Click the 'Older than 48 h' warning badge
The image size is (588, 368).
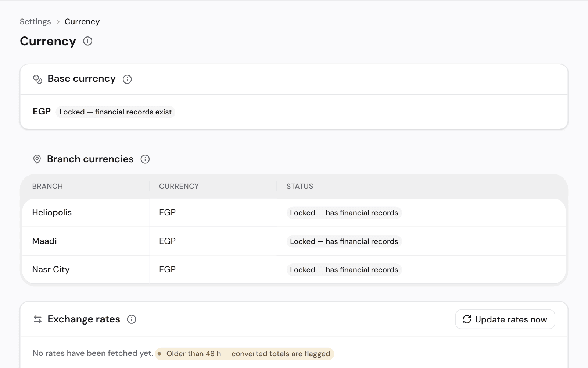[x=244, y=354]
